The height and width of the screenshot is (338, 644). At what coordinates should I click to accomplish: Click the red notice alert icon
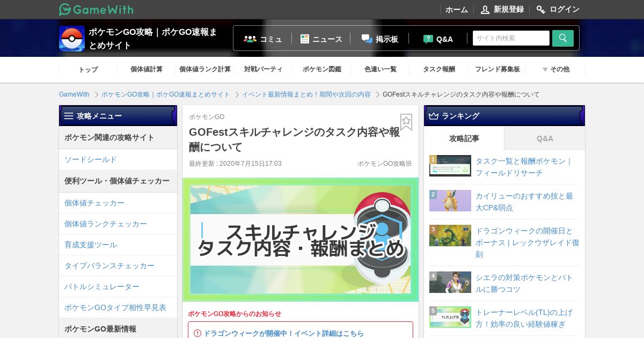197,333
